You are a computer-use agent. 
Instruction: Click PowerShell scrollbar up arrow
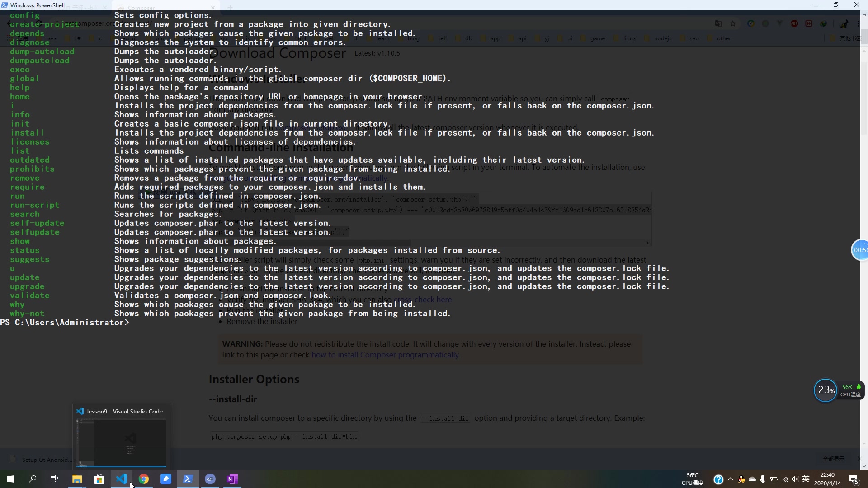[864, 14]
